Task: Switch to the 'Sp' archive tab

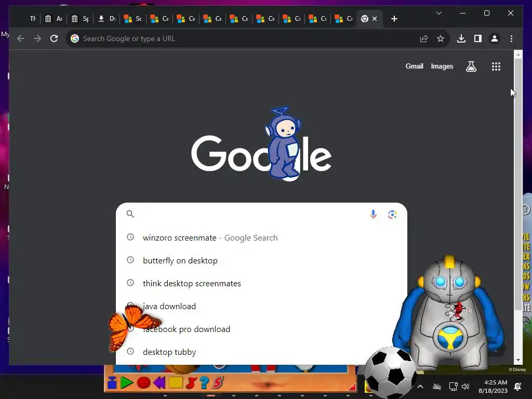Action: pos(81,19)
